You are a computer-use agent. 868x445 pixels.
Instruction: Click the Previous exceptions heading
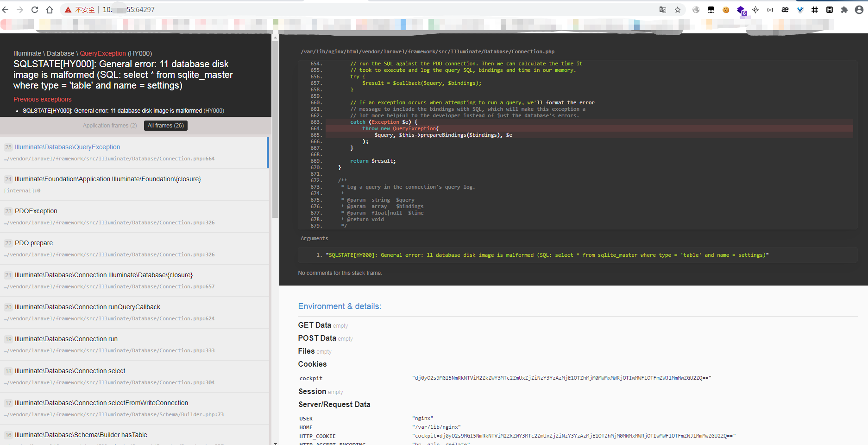[43, 99]
